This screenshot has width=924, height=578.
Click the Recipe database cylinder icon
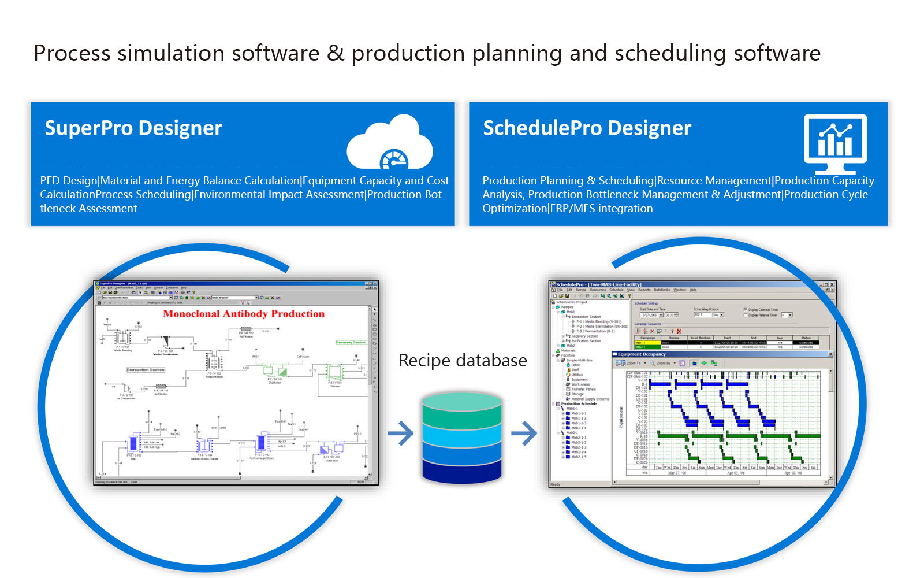(462, 438)
